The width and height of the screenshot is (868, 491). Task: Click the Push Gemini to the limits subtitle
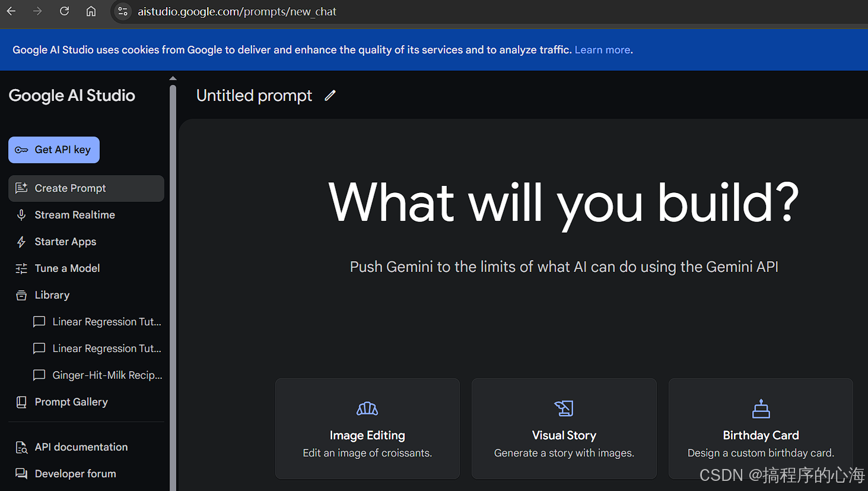coord(564,267)
